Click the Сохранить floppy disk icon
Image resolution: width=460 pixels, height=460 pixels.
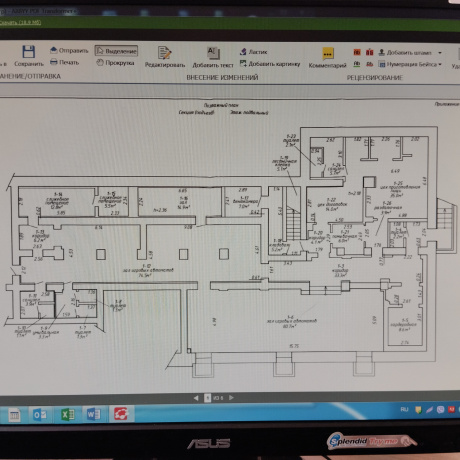(x=29, y=52)
